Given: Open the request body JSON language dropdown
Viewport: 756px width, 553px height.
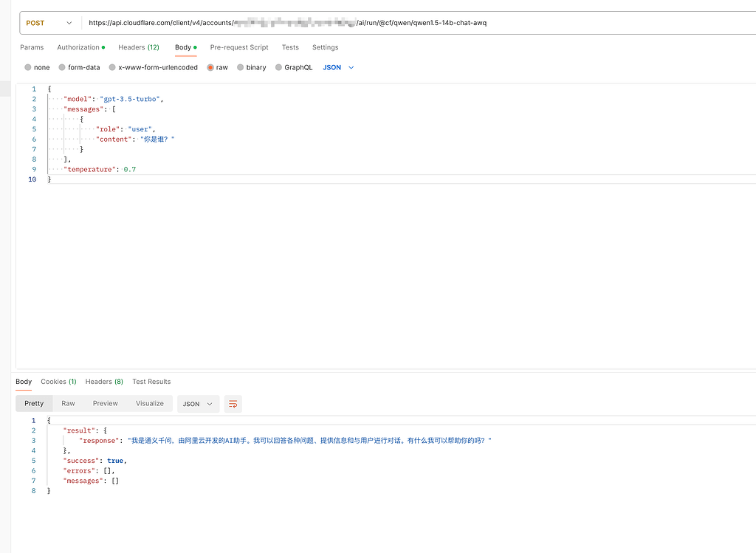Looking at the screenshot, I should click(338, 67).
